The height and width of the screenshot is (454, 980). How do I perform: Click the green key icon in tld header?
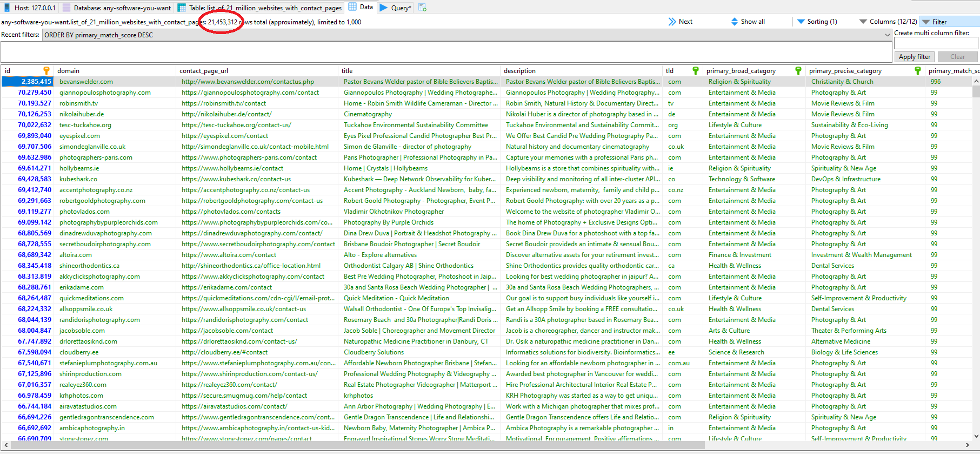[x=696, y=71]
